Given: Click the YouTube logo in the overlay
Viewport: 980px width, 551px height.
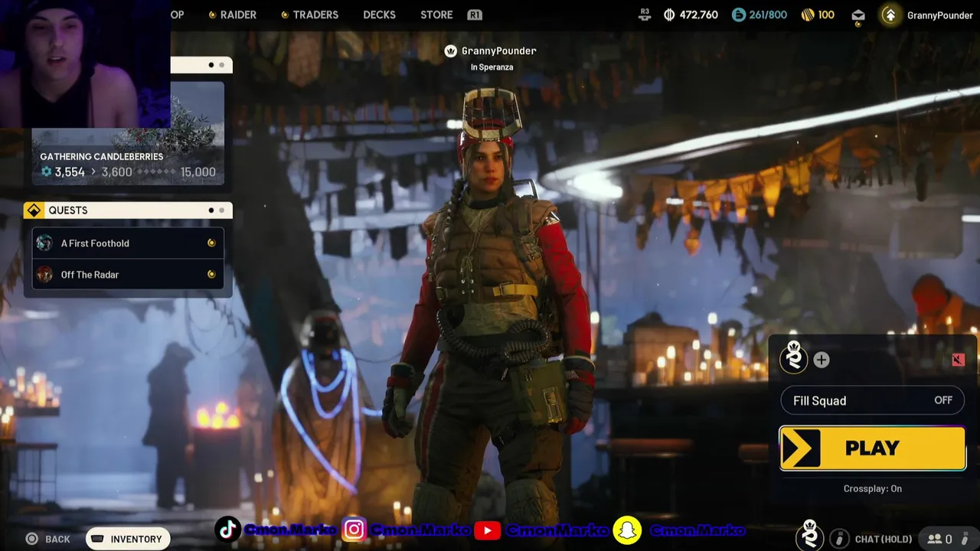Looking at the screenshot, I should [488, 530].
